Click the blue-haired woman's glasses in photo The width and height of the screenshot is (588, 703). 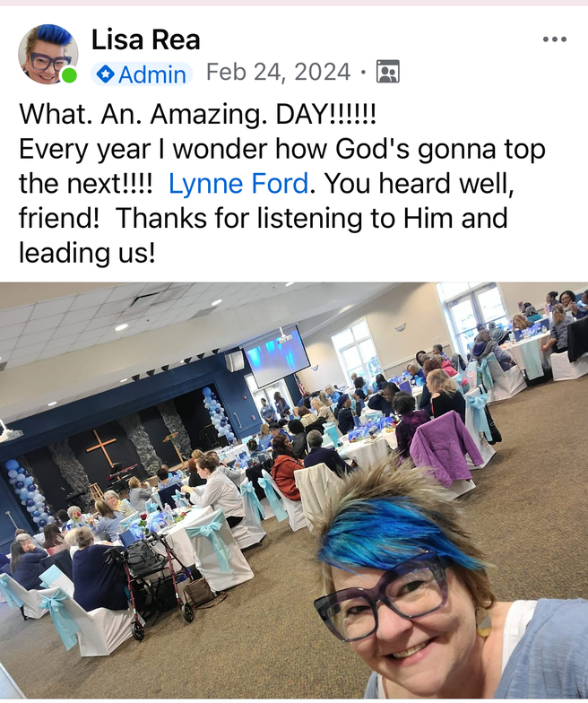(386, 594)
